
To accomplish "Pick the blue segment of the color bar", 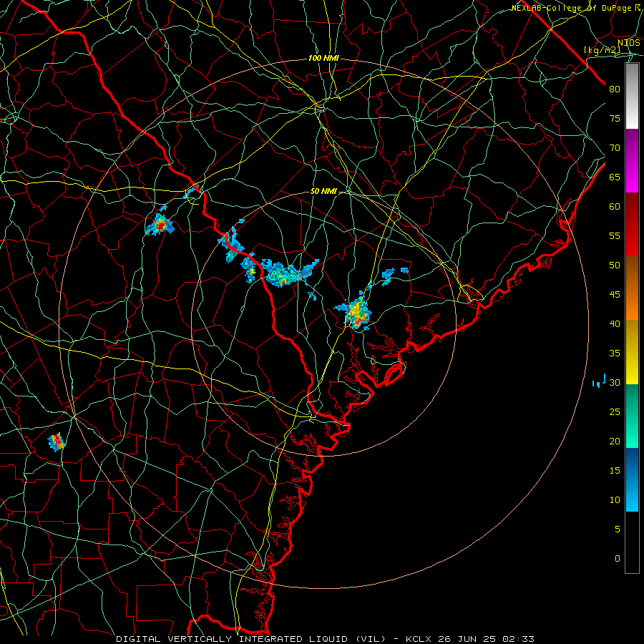I will 632,479.
